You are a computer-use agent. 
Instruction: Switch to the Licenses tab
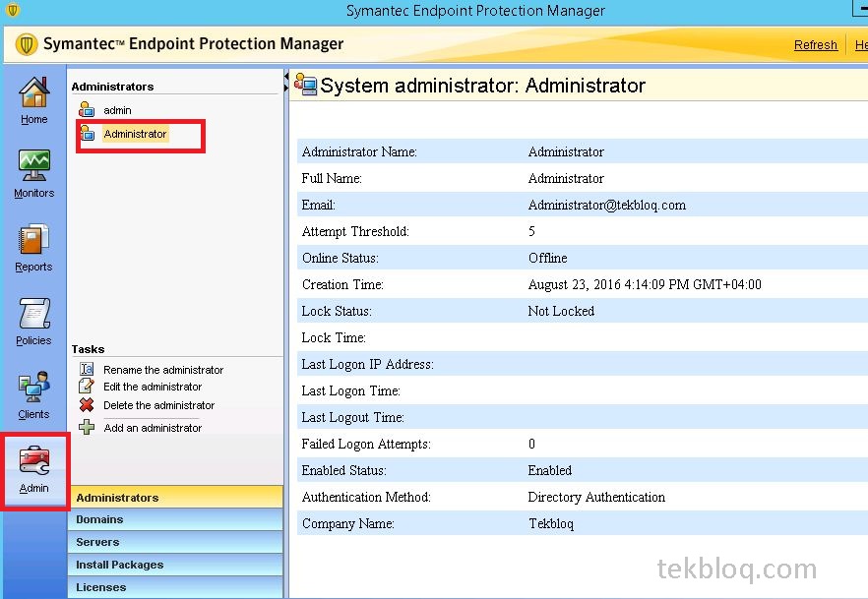pyautogui.click(x=176, y=587)
